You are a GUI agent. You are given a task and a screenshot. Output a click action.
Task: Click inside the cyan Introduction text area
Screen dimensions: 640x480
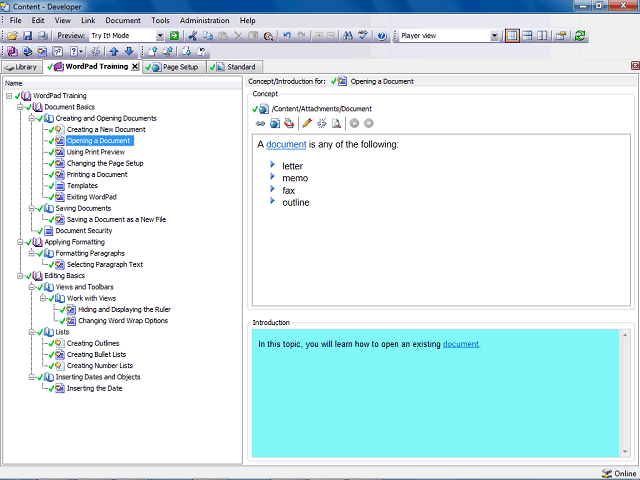pyautogui.click(x=435, y=393)
